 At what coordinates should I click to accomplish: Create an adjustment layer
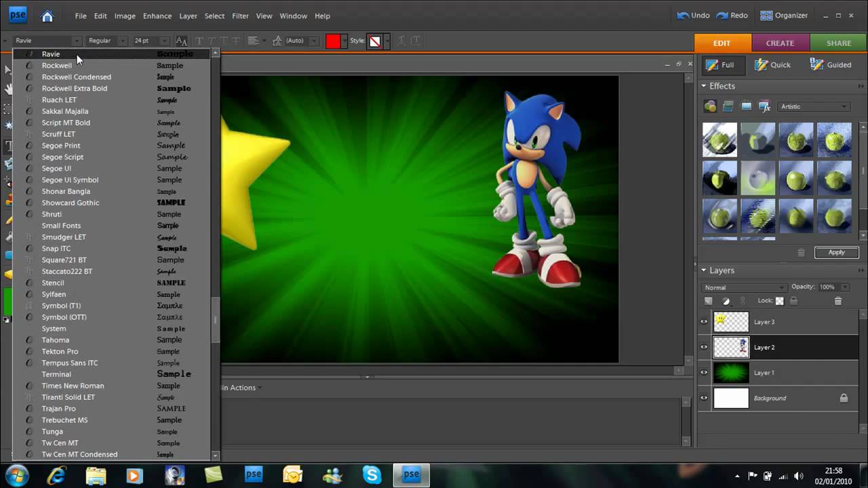[726, 301]
